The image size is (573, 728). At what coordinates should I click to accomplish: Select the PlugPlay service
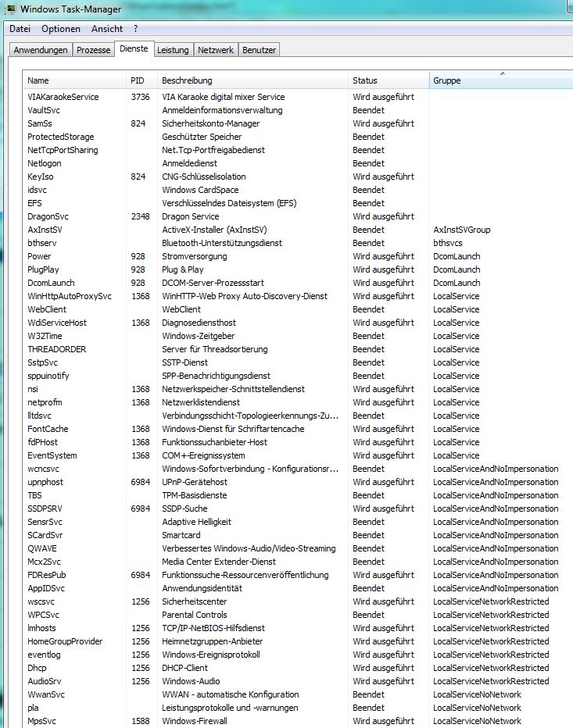tap(43, 269)
